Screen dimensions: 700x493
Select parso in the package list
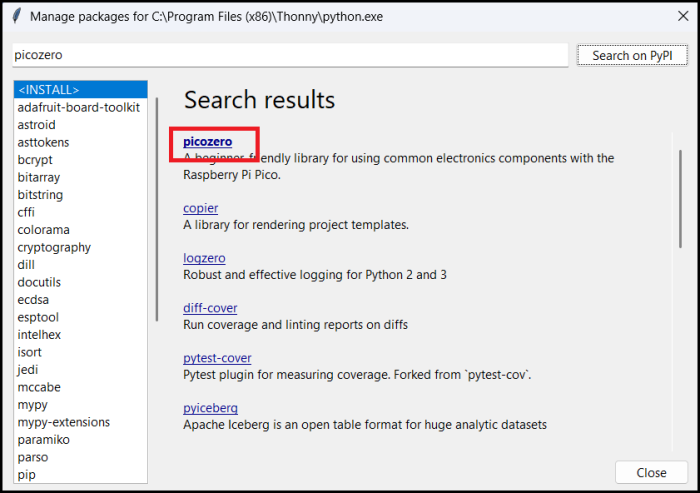(x=81, y=457)
